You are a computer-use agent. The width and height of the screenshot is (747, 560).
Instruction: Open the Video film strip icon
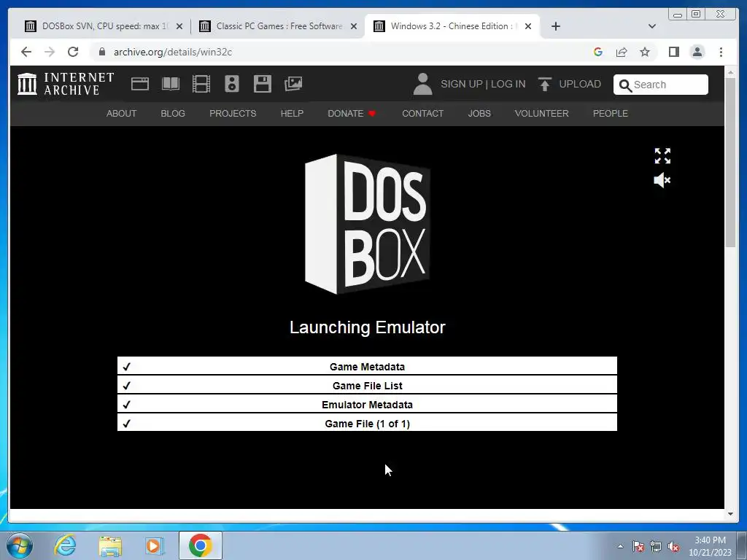[201, 84]
